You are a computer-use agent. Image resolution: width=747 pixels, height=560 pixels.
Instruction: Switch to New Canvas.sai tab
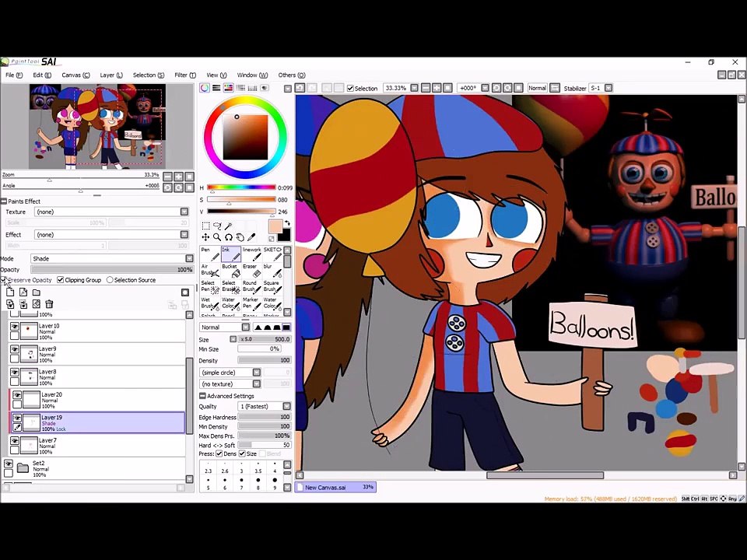coord(335,487)
